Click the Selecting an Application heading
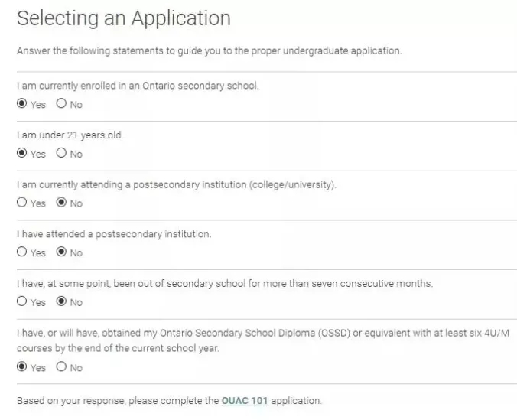517x420 pixels. coord(123,18)
